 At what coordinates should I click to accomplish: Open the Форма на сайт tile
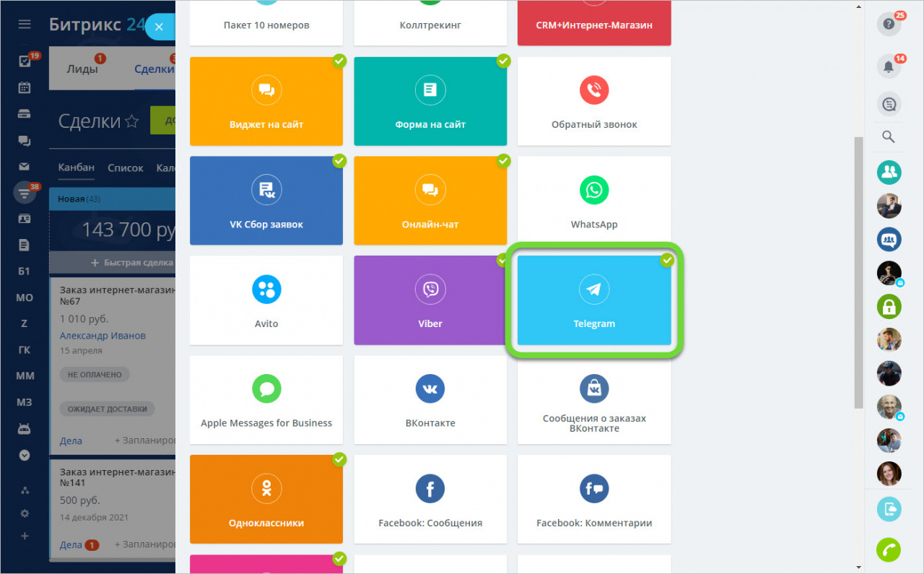[x=430, y=101]
